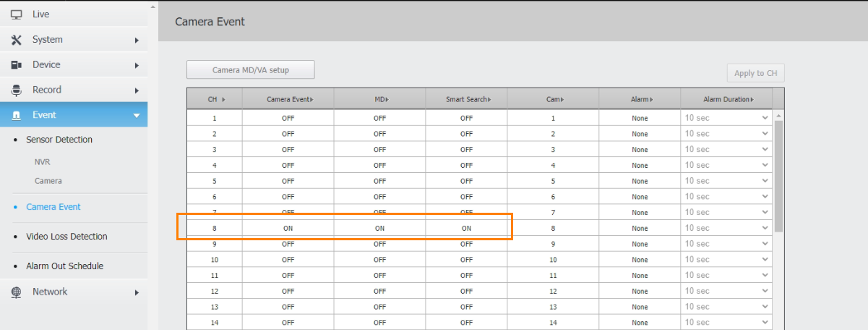Toggle Smart Search OFF for channel 14
Image resolution: width=868 pixels, height=330 pixels.
pyautogui.click(x=466, y=323)
